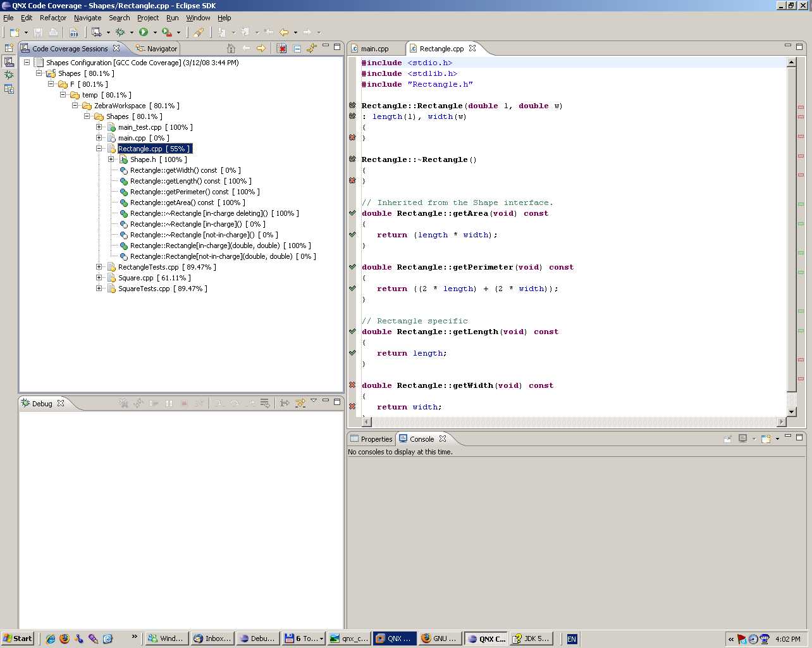
Task: Toggle Link with Editor in Coverage Sessions
Action: pos(311,48)
